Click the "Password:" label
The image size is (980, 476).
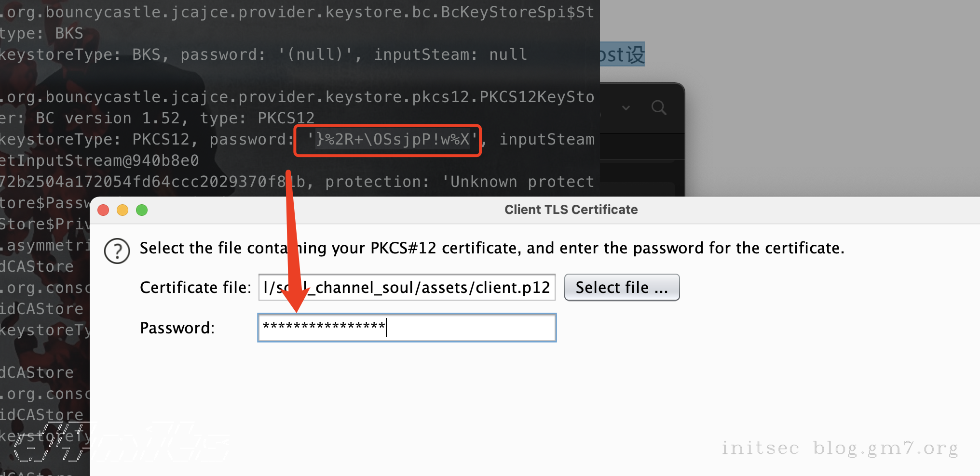pyautogui.click(x=177, y=328)
